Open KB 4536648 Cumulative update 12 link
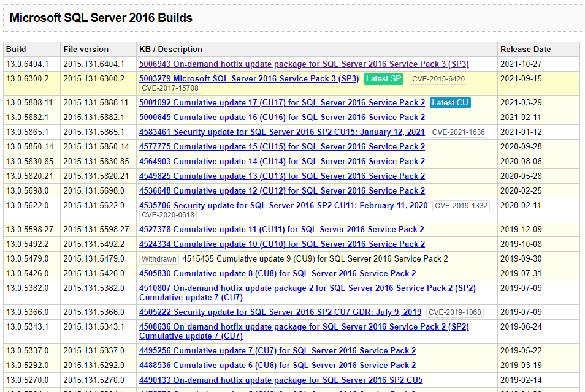The width and height of the screenshot is (585, 392). [x=282, y=190]
